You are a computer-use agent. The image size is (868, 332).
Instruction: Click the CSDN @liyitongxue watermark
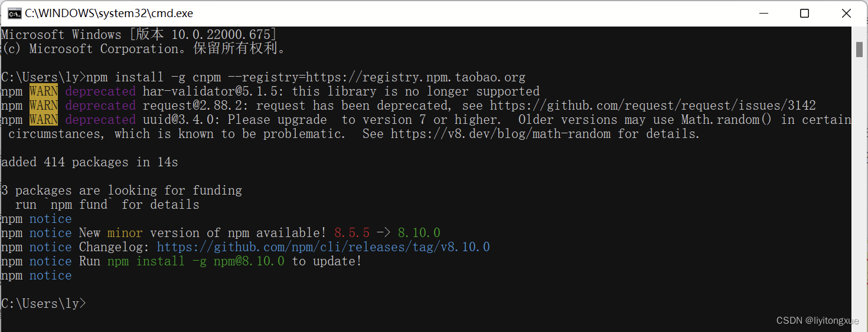coord(818,321)
